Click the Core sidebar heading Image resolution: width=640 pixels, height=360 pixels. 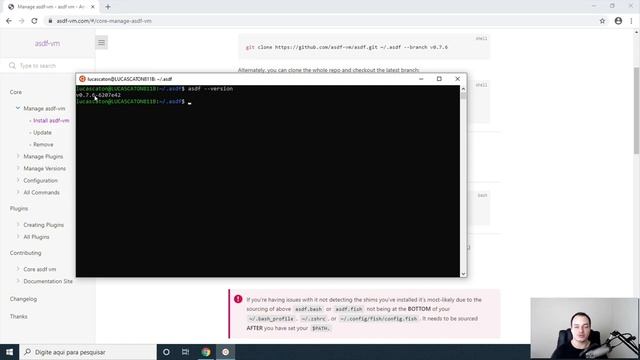point(16,92)
